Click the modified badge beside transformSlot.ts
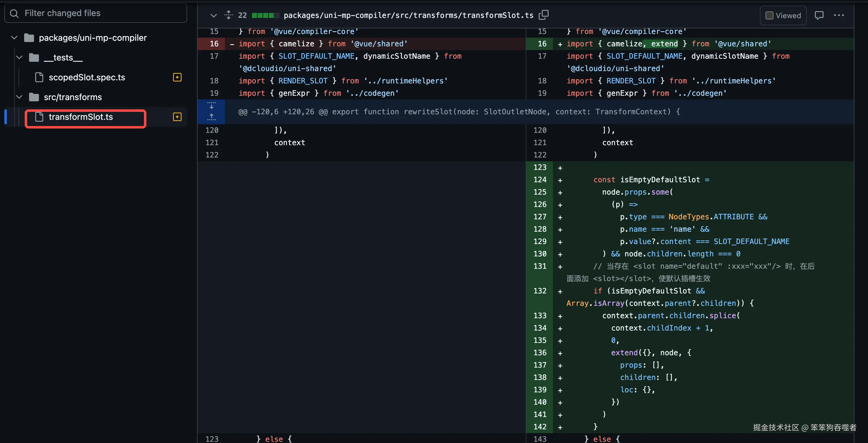Image resolution: width=868 pixels, height=443 pixels. click(x=177, y=117)
